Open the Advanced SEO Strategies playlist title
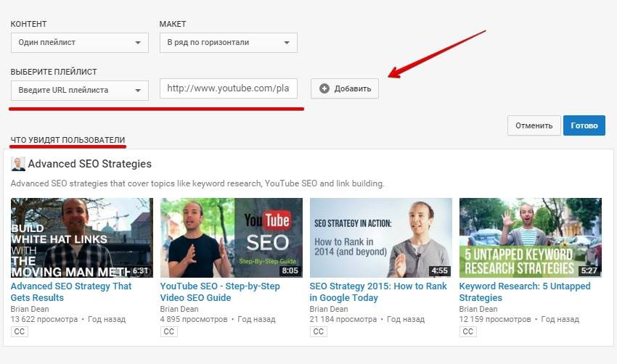617x364 pixels. 90,164
